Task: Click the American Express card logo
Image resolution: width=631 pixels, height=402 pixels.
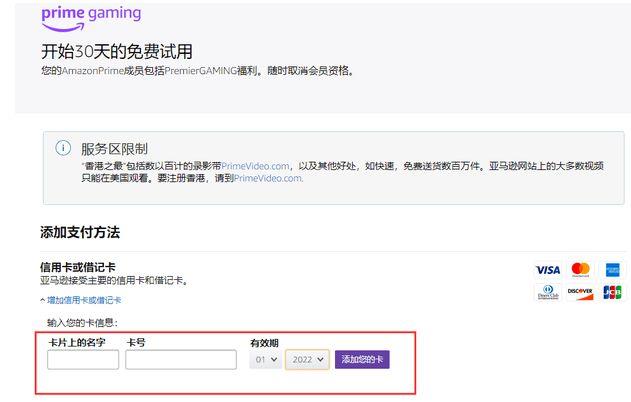Action: click(x=612, y=270)
